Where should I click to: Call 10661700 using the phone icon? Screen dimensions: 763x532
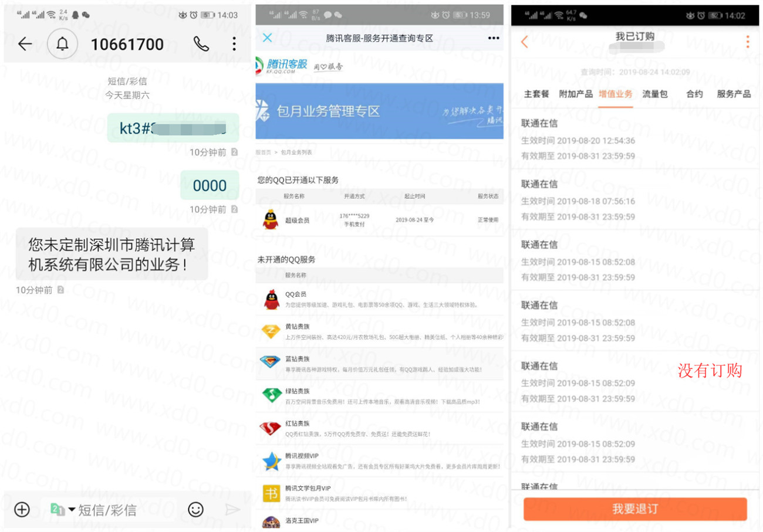click(201, 44)
